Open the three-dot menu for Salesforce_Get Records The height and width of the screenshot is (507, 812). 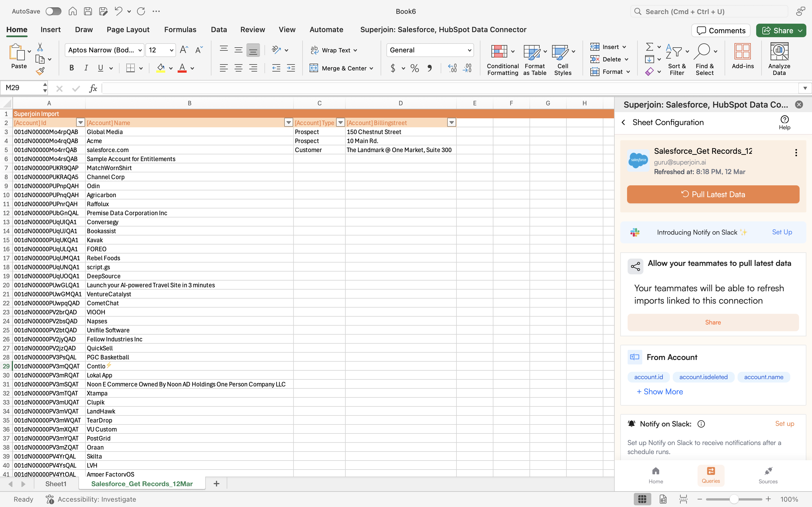(x=796, y=153)
